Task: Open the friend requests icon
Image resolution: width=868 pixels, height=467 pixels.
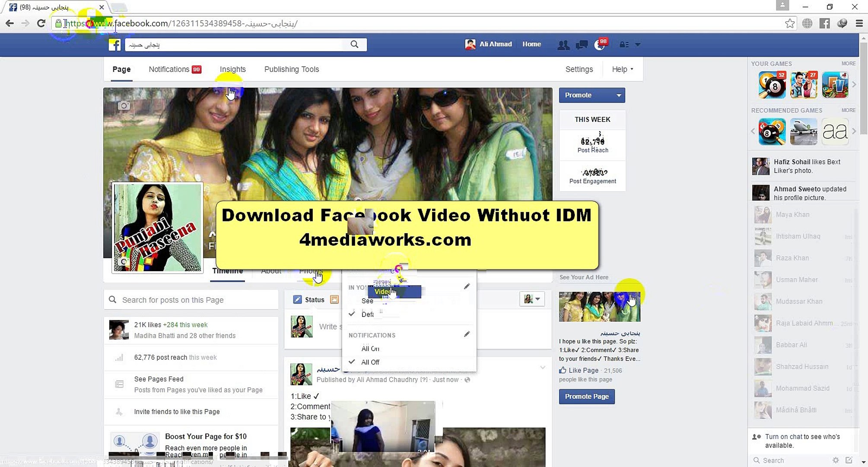Action: pos(563,44)
